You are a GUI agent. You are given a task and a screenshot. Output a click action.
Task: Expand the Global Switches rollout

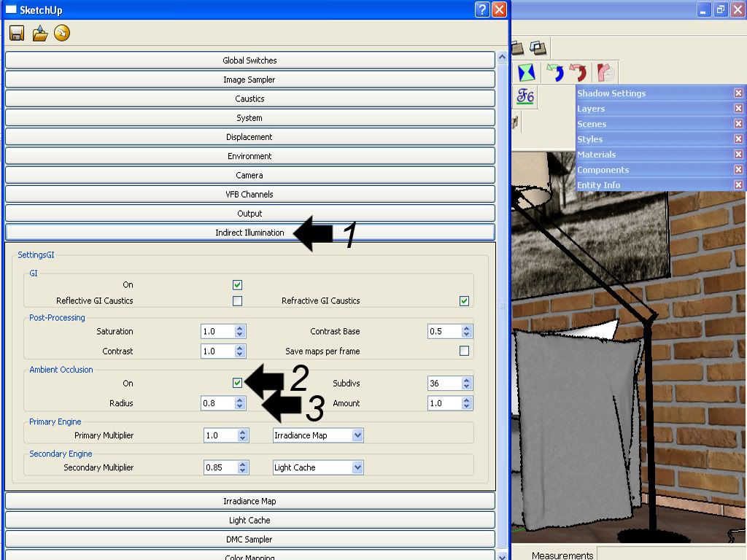pyautogui.click(x=250, y=61)
